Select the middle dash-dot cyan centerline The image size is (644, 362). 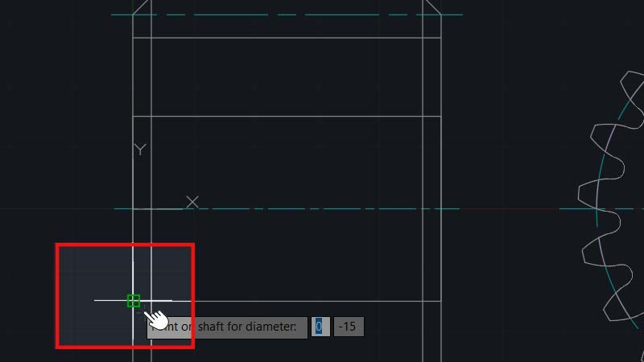[x=287, y=209]
